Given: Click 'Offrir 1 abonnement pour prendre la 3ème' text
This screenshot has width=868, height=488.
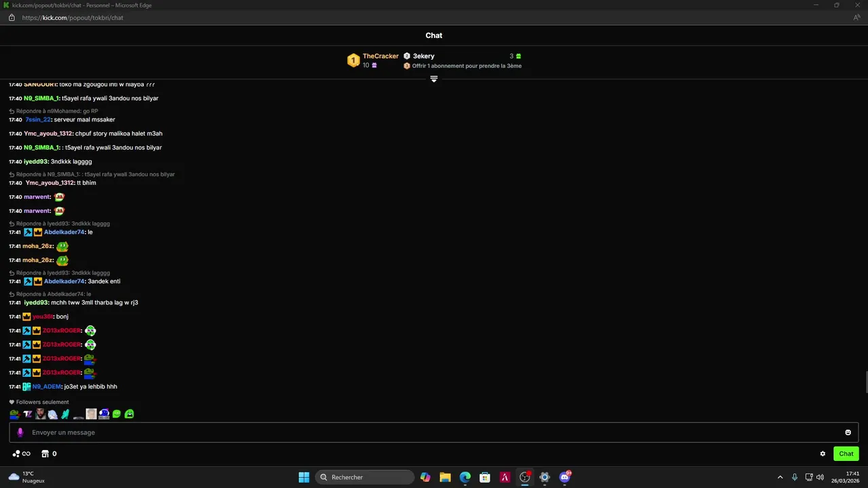Looking at the screenshot, I should click(467, 66).
